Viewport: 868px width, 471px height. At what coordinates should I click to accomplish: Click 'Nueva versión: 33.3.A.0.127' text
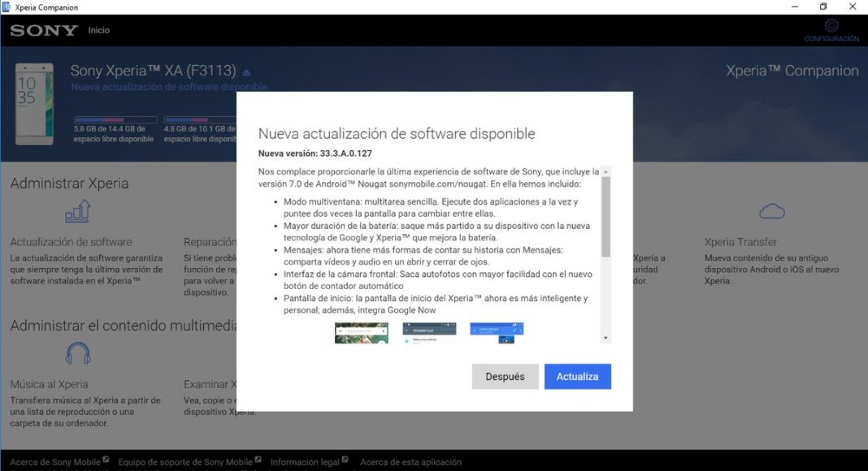[315, 153]
